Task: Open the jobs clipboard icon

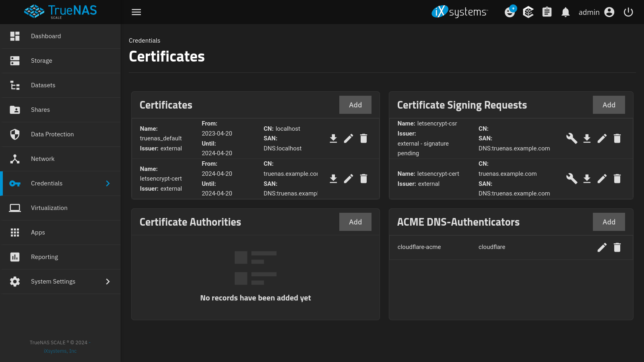Action: coord(547,12)
